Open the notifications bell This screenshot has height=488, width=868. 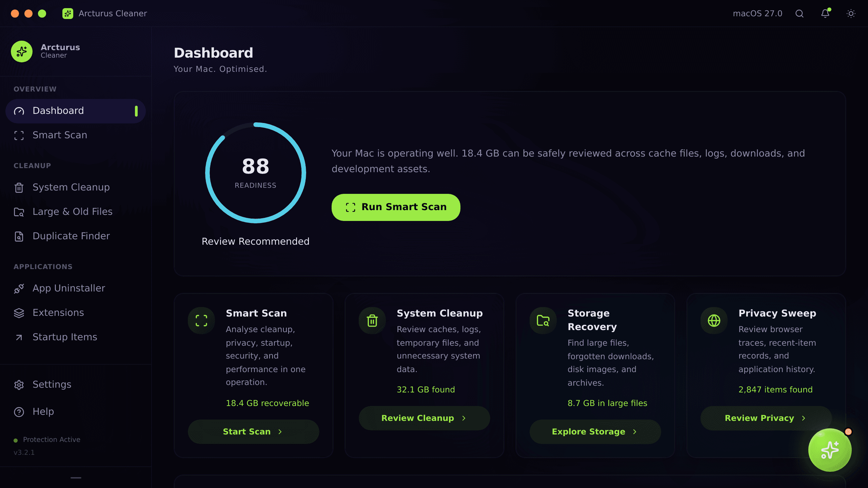[825, 14]
